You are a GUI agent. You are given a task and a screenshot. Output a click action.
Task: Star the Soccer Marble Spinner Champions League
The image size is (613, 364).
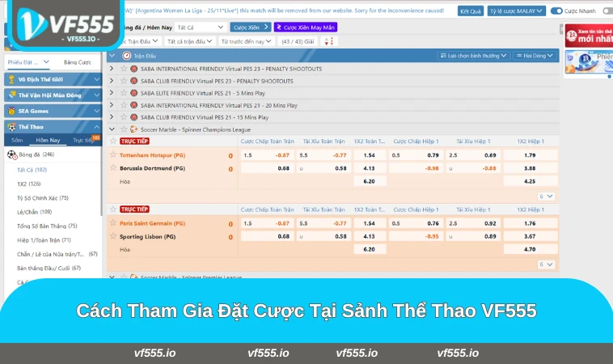(124, 129)
